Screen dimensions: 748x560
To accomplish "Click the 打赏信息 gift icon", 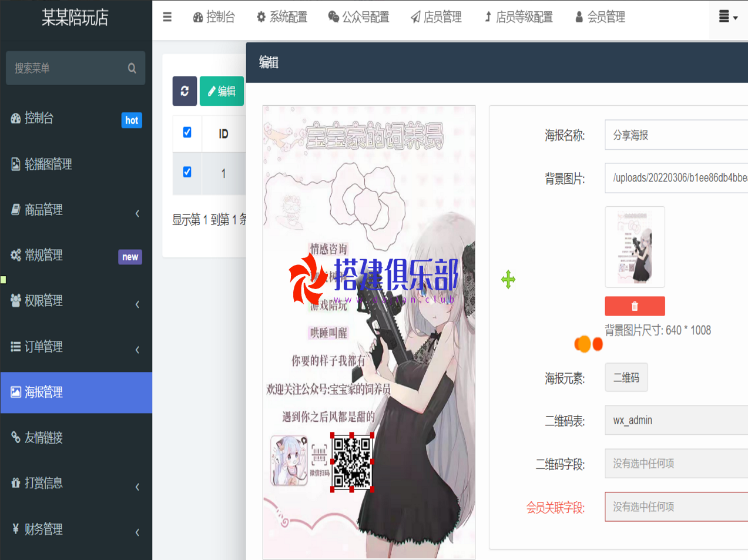I will 16,483.
